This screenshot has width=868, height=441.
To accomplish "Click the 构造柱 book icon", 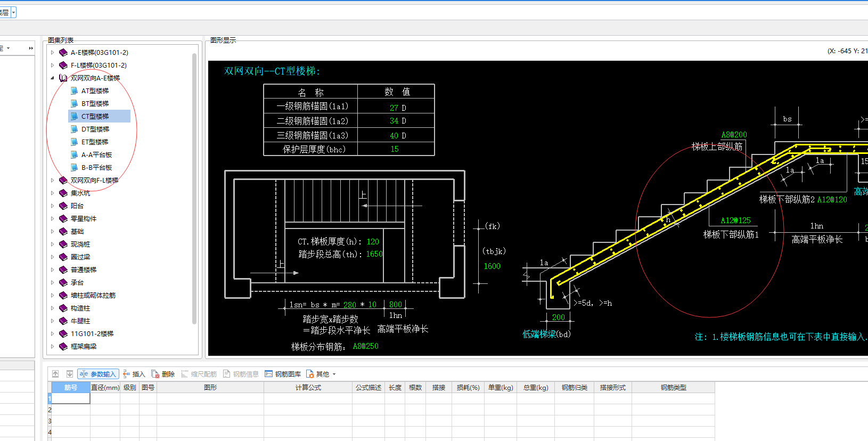I will point(63,308).
